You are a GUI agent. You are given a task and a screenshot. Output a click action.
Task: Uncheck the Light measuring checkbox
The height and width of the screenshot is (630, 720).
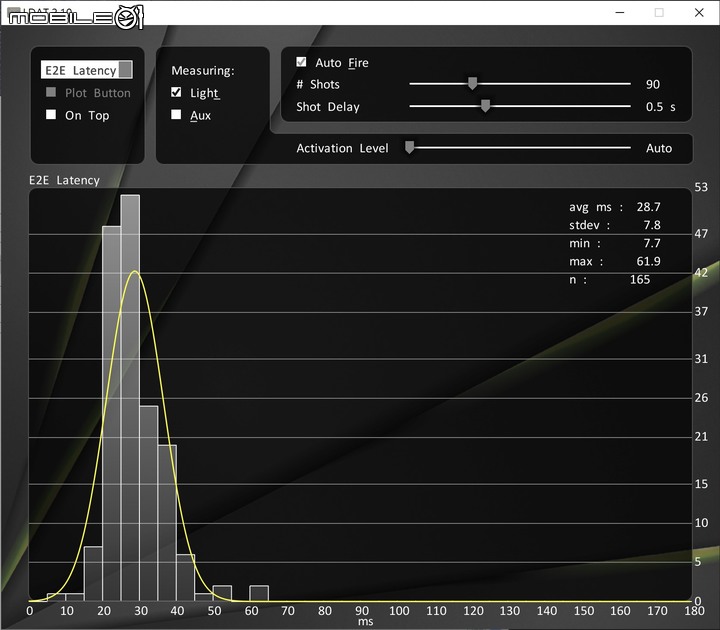176,92
